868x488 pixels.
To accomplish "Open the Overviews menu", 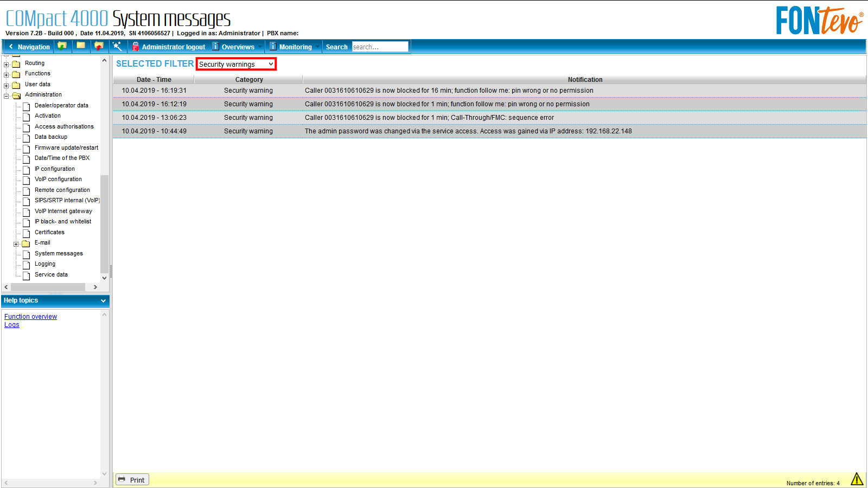I will 238,47.
